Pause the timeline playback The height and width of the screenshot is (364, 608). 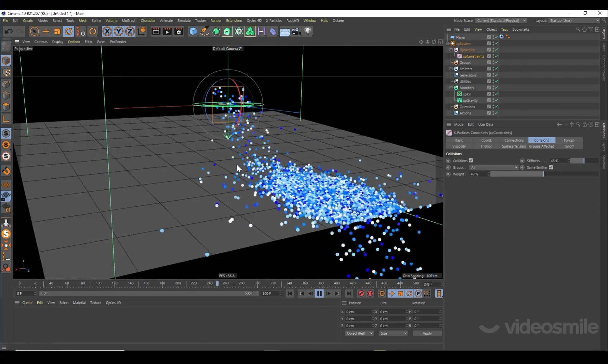pyautogui.click(x=319, y=293)
